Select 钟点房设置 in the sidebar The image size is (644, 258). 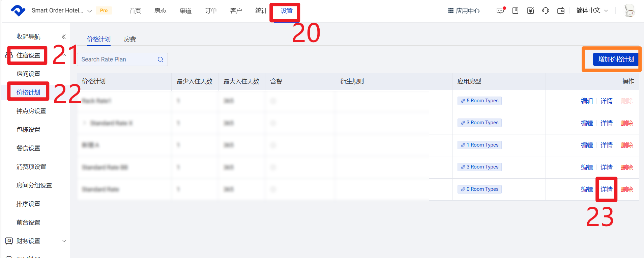(31, 111)
